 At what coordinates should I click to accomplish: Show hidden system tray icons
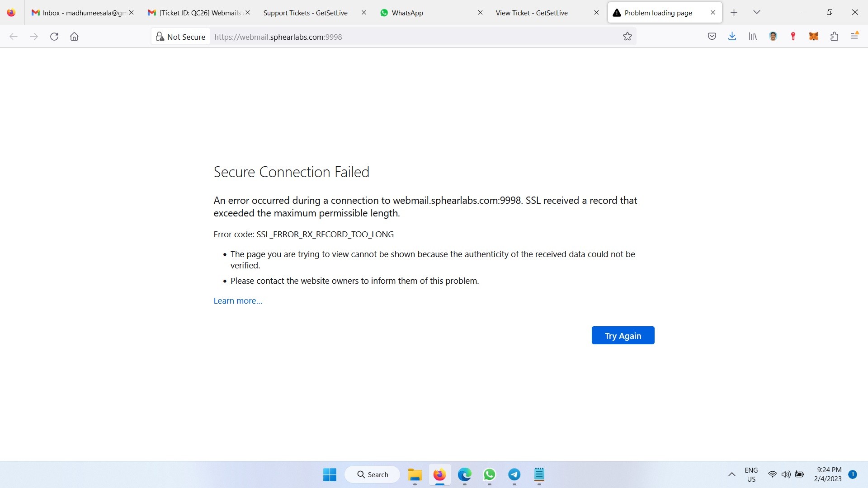[x=731, y=474]
